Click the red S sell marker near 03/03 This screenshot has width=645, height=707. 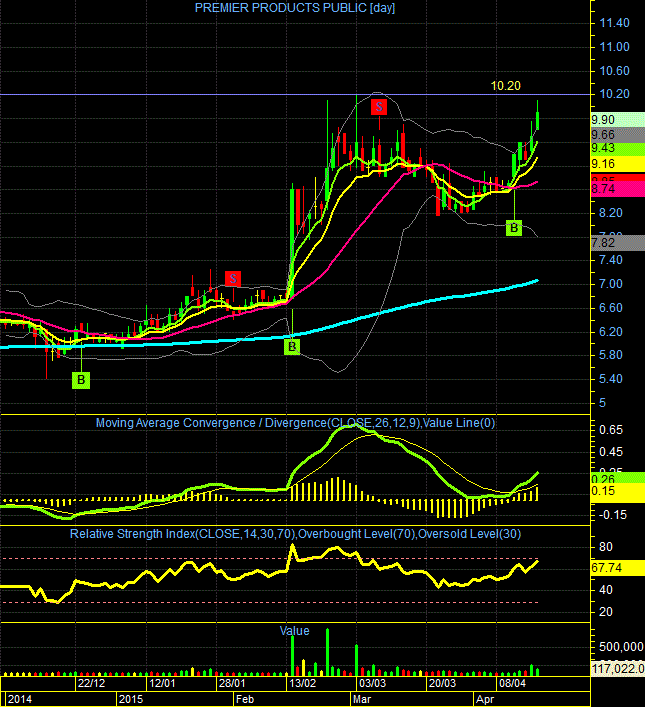pos(379,107)
